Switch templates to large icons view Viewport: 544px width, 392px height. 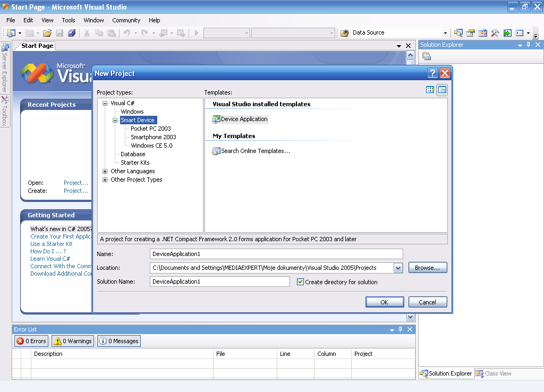click(x=430, y=90)
